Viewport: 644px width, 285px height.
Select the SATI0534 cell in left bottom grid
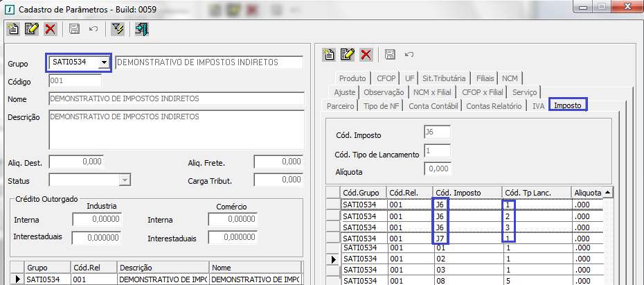coord(48,279)
